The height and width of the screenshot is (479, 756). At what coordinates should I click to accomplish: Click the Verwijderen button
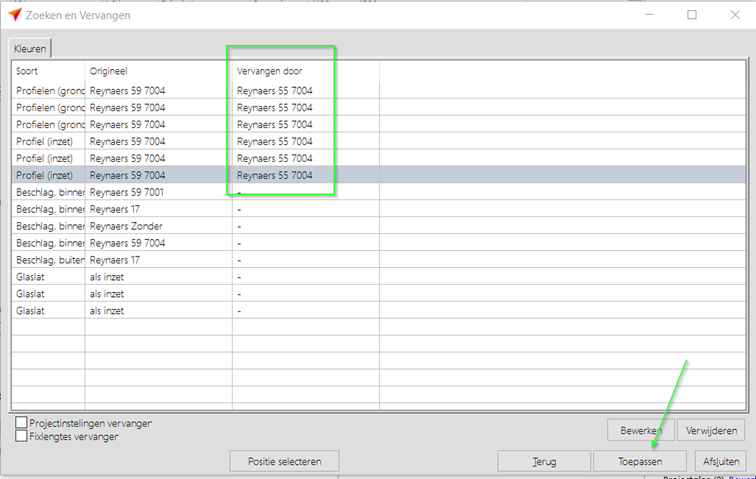(711, 430)
